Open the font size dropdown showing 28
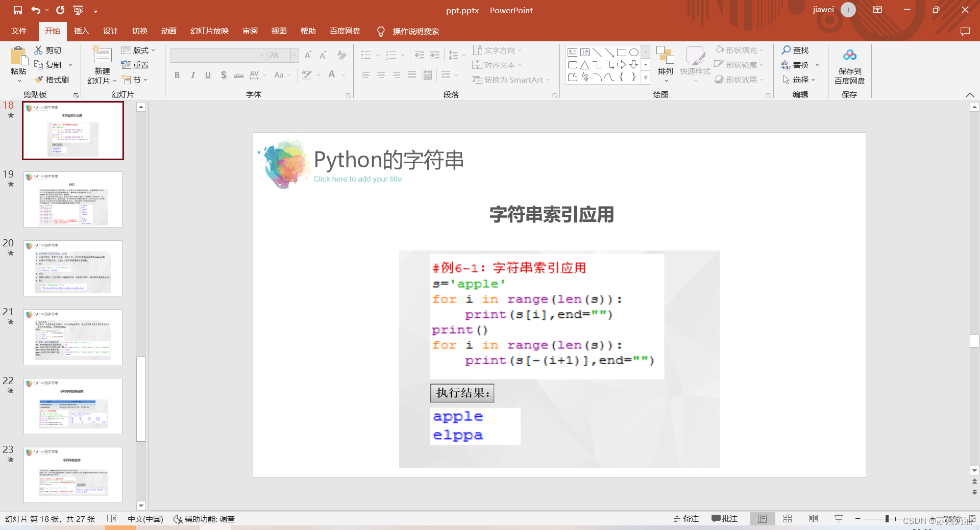The image size is (980, 530). 295,55
